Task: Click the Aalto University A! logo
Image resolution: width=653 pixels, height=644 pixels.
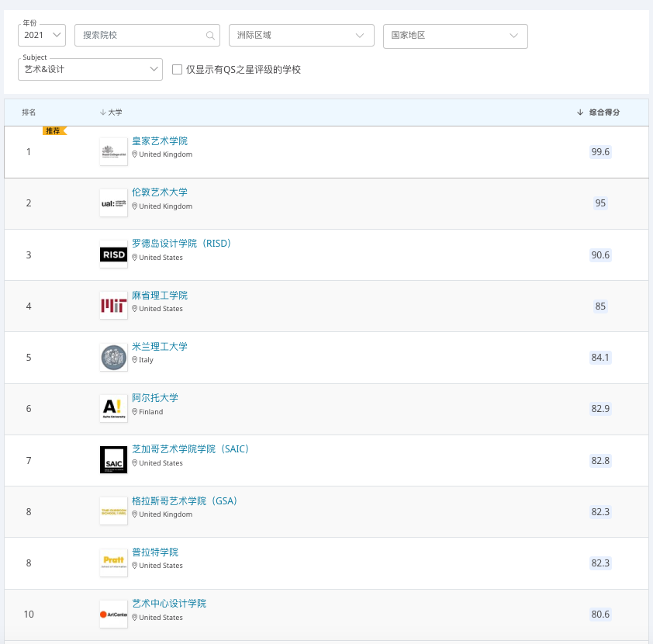Action: 114,409
